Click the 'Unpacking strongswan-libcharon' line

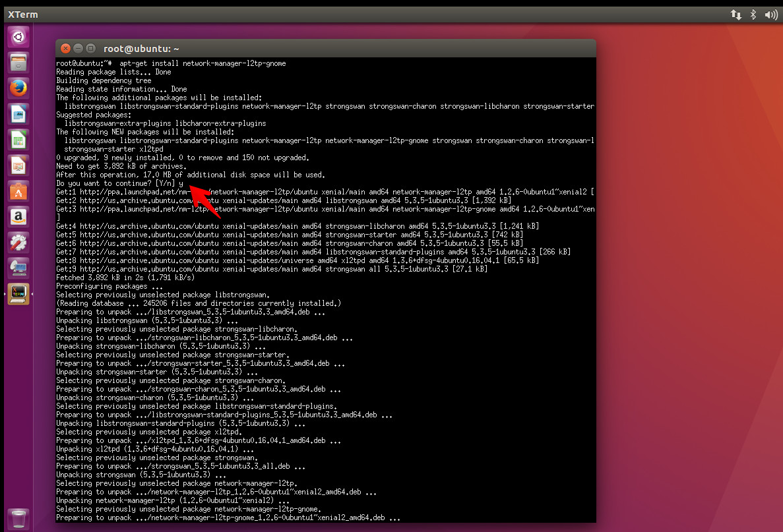pos(161,346)
